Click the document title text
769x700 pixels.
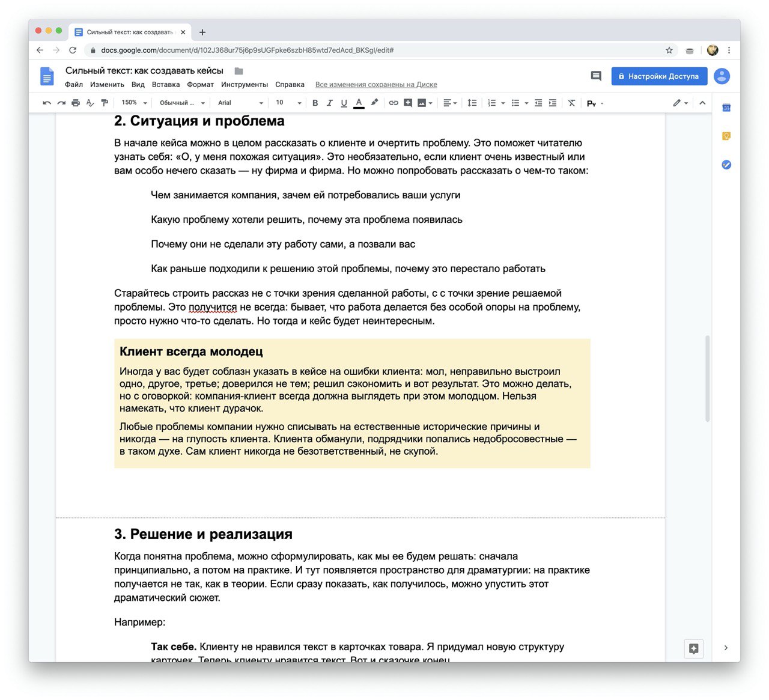[x=144, y=70]
